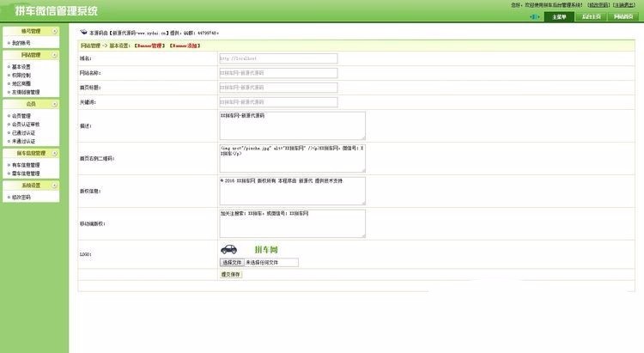Click the 网站名称 input field
The height and width of the screenshot is (353, 644).
click(278, 73)
